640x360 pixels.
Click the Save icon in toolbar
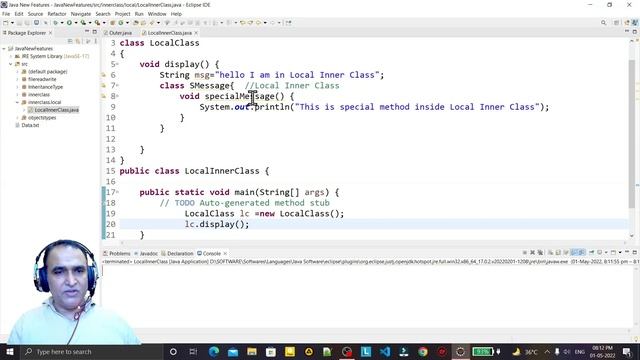(19, 23)
